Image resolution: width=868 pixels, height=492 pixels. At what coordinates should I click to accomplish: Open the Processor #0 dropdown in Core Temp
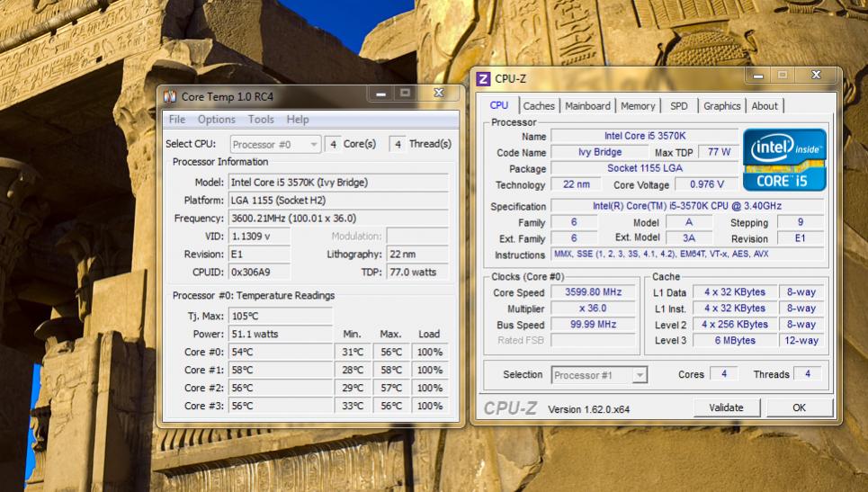point(275,145)
